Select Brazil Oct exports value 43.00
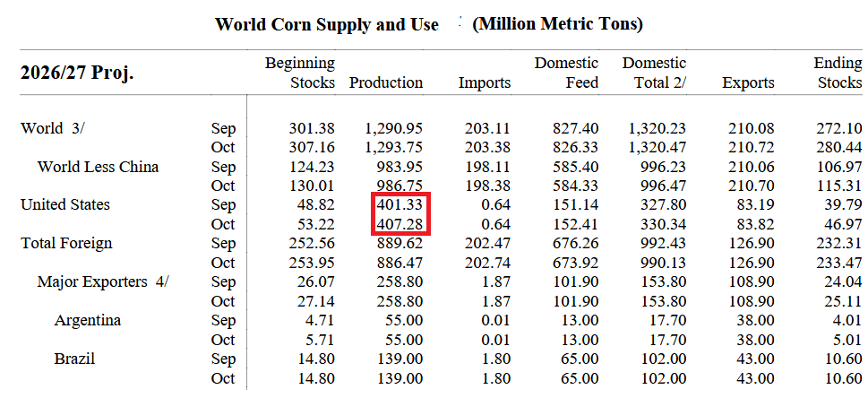 [x=756, y=378]
